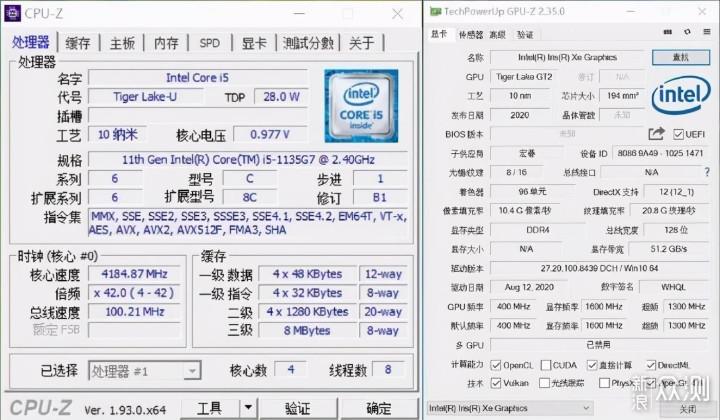The image size is (720, 420).
Task: Open the 处理器 #1 processor selection dropdown
Action: [145, 371]
